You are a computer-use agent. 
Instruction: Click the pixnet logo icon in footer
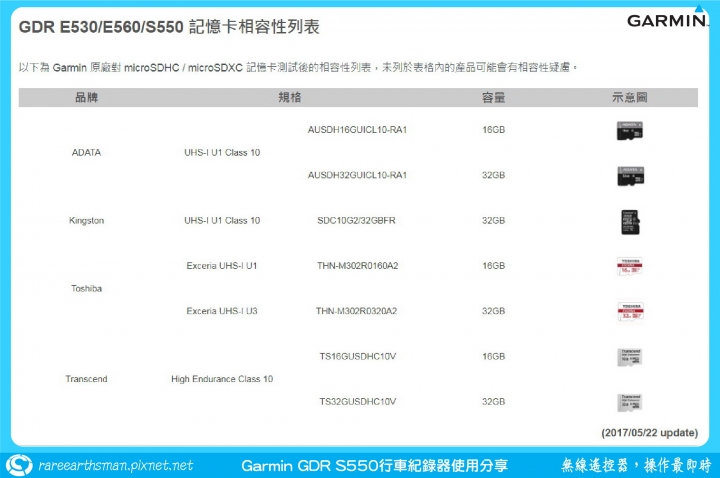tap(19, 465)
